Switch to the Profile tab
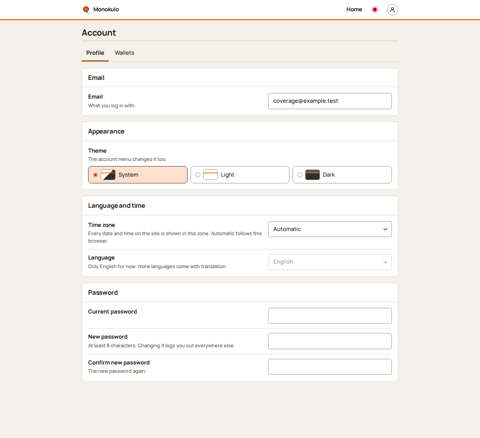Viewport: 480px width, 438px height. tap(95, 53)
